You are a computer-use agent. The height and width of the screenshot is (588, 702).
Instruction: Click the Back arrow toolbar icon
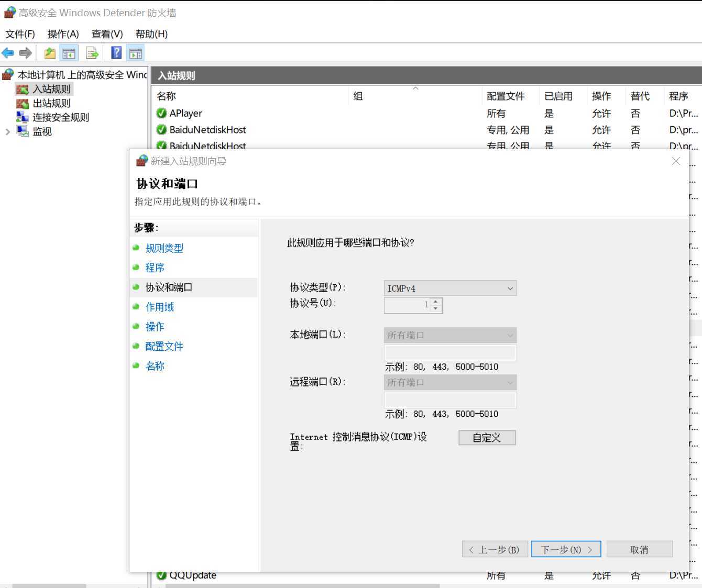coord(8,53)
